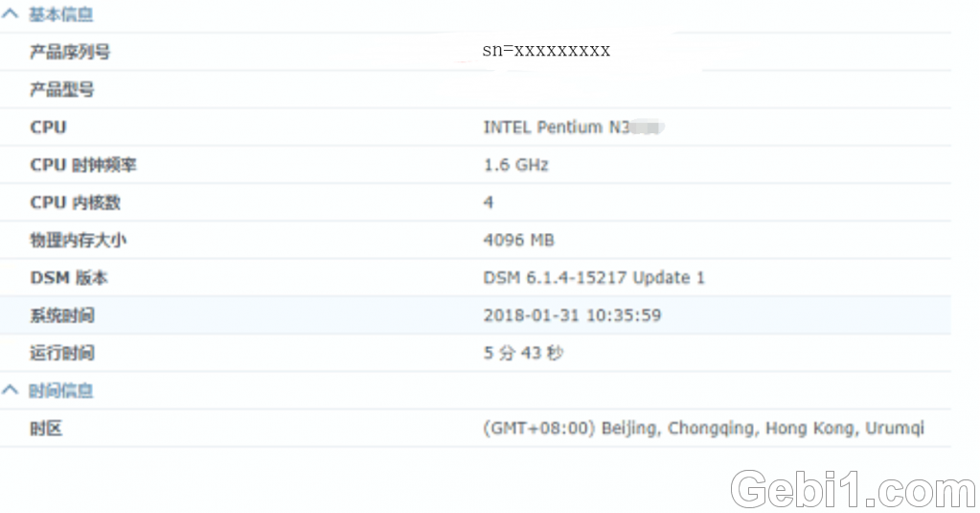Select the 4096 MB memory value
The height and width of the screenshot is (513, 980).
[519, 241]
